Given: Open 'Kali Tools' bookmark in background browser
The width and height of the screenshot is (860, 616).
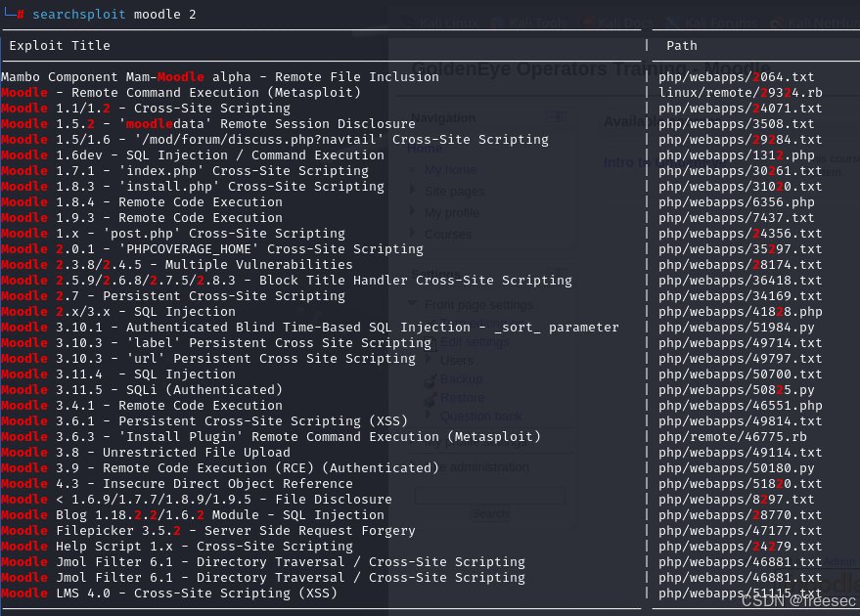Looking at the screenshot, I should point(531,23).
